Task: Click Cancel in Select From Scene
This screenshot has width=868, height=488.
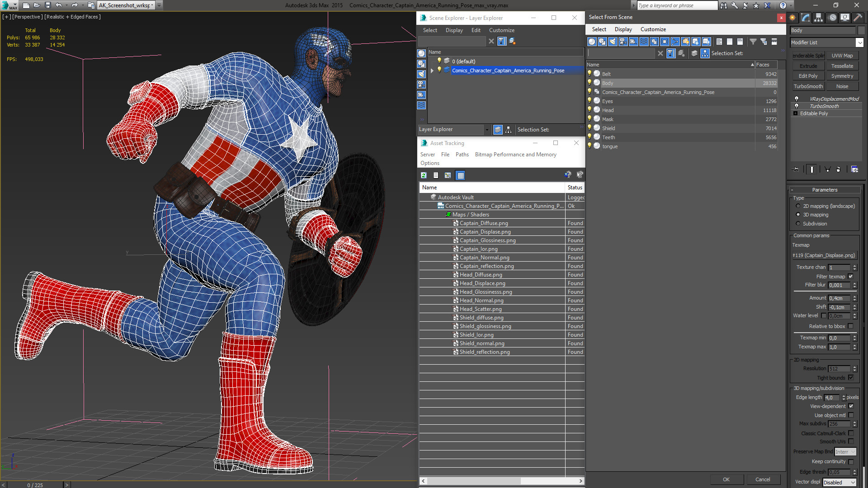Action: tap(763, 479)
